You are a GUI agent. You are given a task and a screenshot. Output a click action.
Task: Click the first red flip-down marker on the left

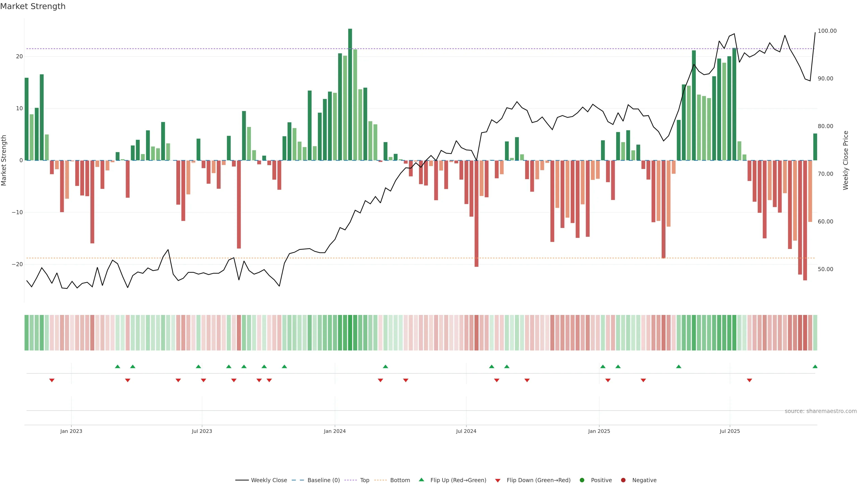[52, 380]
